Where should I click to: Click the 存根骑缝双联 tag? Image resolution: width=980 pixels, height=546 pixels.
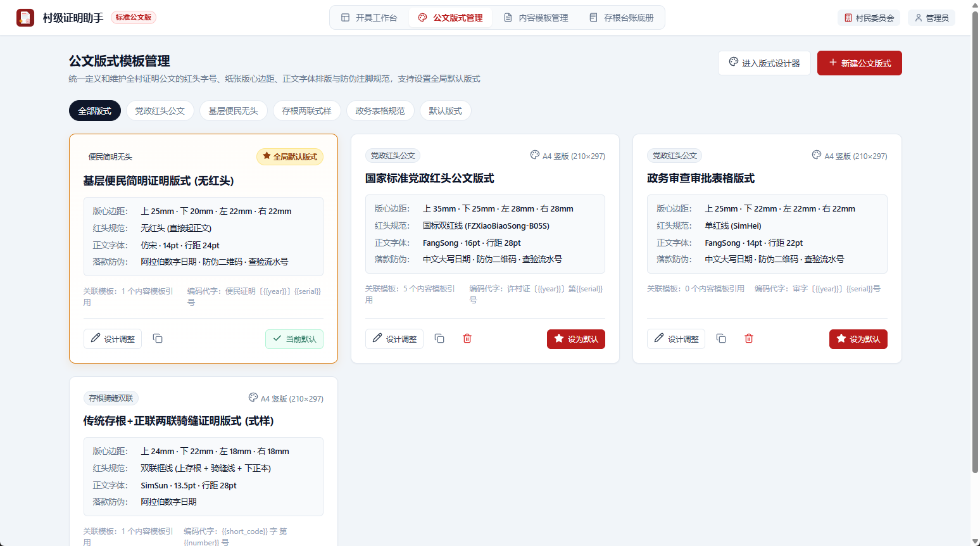(x=111, y=398)
